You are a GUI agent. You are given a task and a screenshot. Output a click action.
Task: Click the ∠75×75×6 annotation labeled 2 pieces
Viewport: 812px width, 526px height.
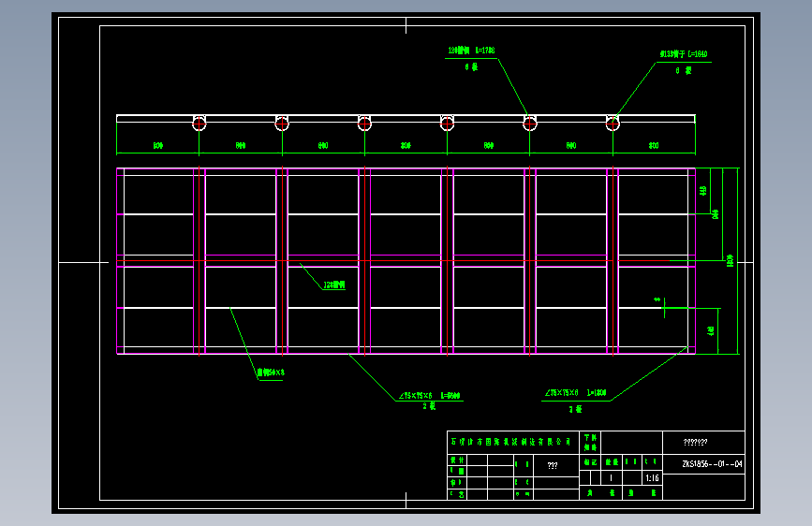tap(429, 396)
